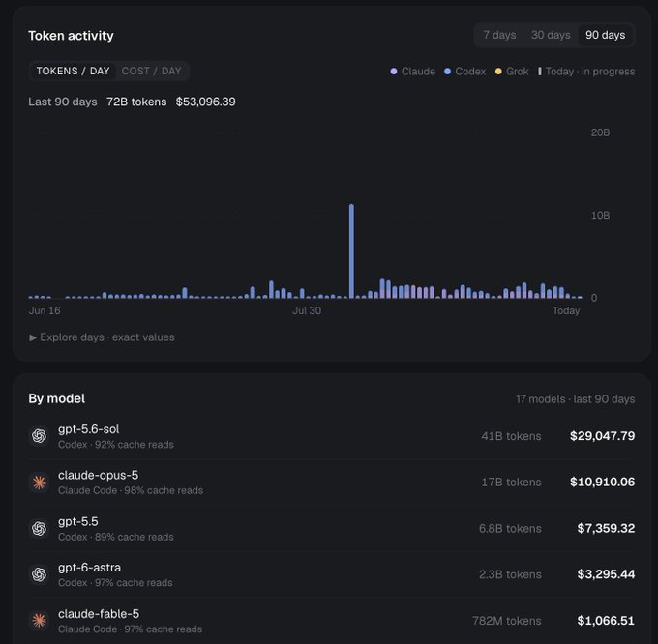Click the 20B y-axis label
The height and width of the screenshot is (644, 658).
click(x=600, y=132)
